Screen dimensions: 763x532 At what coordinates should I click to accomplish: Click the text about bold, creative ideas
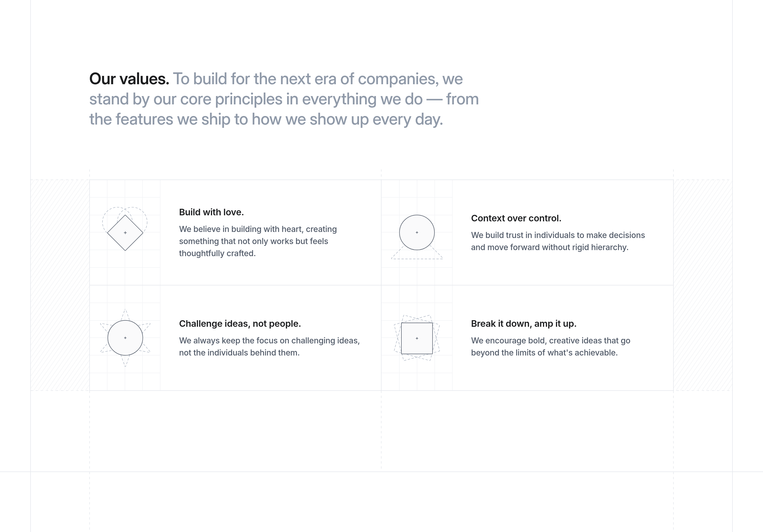click(550, 346)
